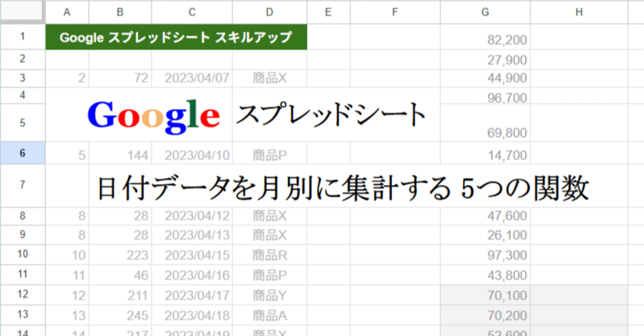This screenshot has height=336, width=644.
Task: Select row 7 header
Action: tap(23, 185)
